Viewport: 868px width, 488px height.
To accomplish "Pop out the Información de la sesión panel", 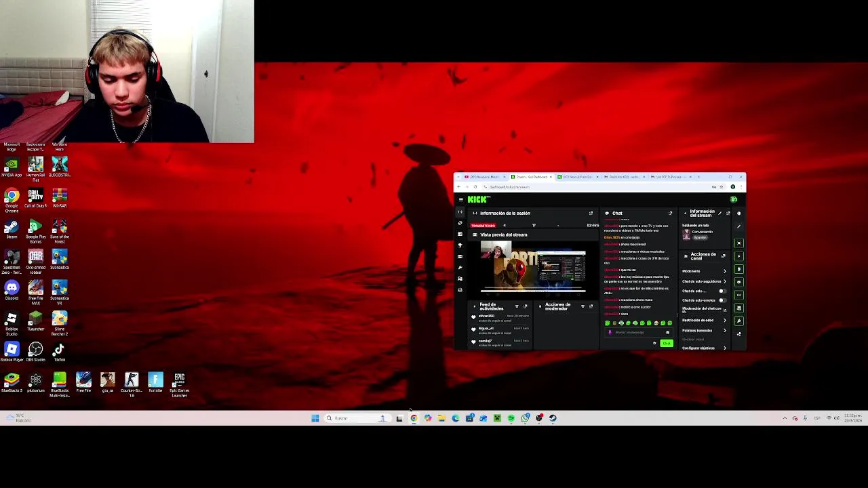I will (591, 213).
